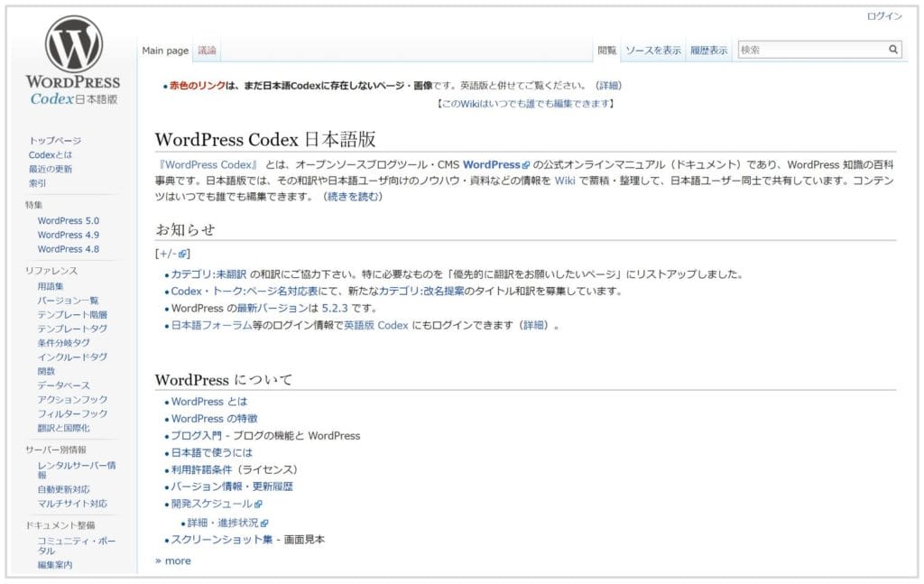The image size is (924, 584).
Task: Open the カテゴリ:未翻訳 link
Action: click(208, 274)
